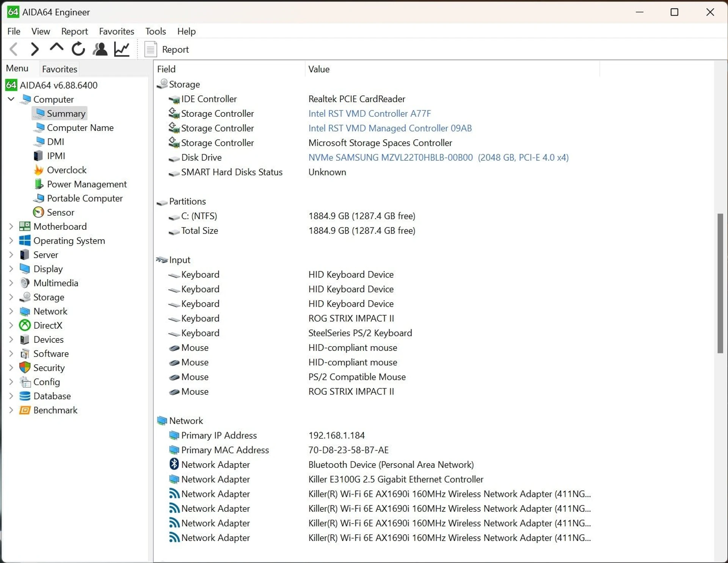Open the user (person) toolbar icon
728x563 pixels.
(100, 49)
